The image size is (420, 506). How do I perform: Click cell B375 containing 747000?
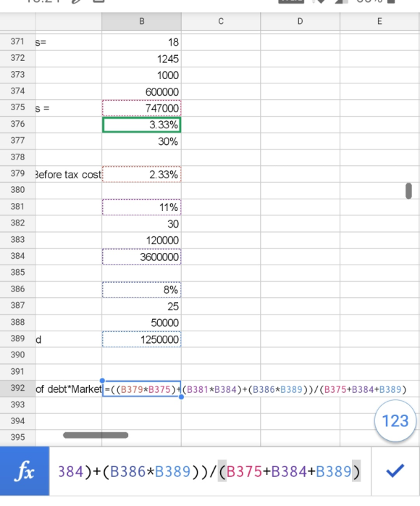(x=141, y=108)
